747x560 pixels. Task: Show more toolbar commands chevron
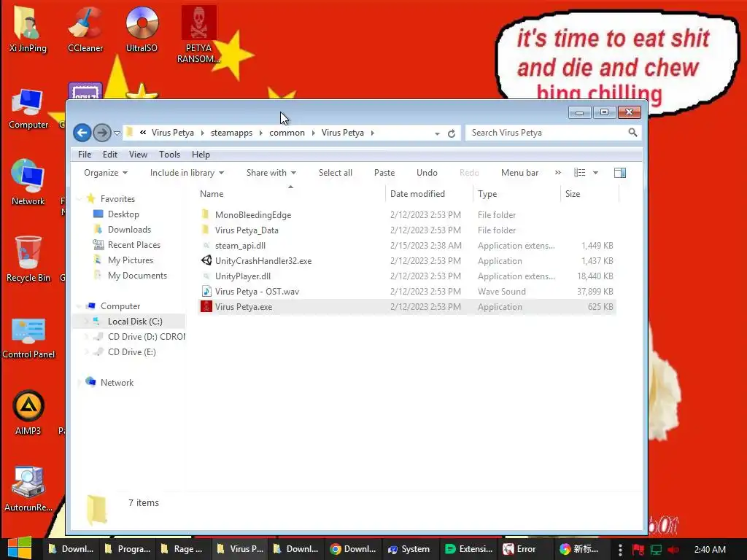coord(558,172)
